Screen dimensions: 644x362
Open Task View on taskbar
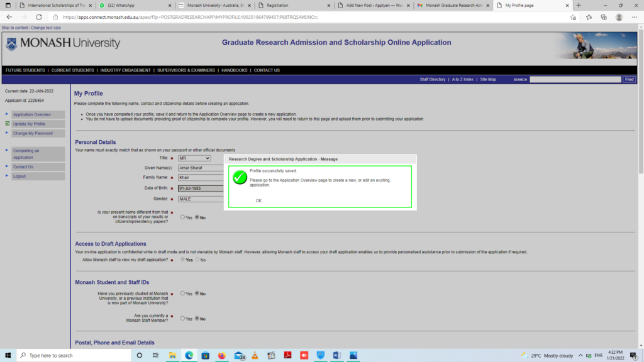(x=156, y=356)
